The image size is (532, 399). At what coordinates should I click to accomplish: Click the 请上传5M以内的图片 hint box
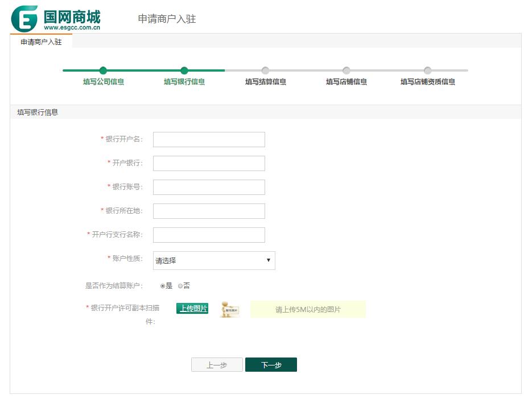[x=308, y=310]
